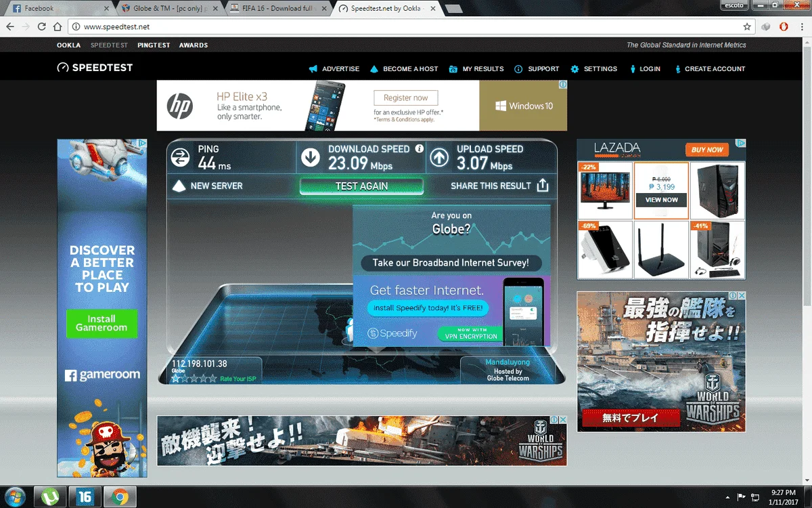
Task: Click the ping double-arrow icon
Action: [180, 157]
